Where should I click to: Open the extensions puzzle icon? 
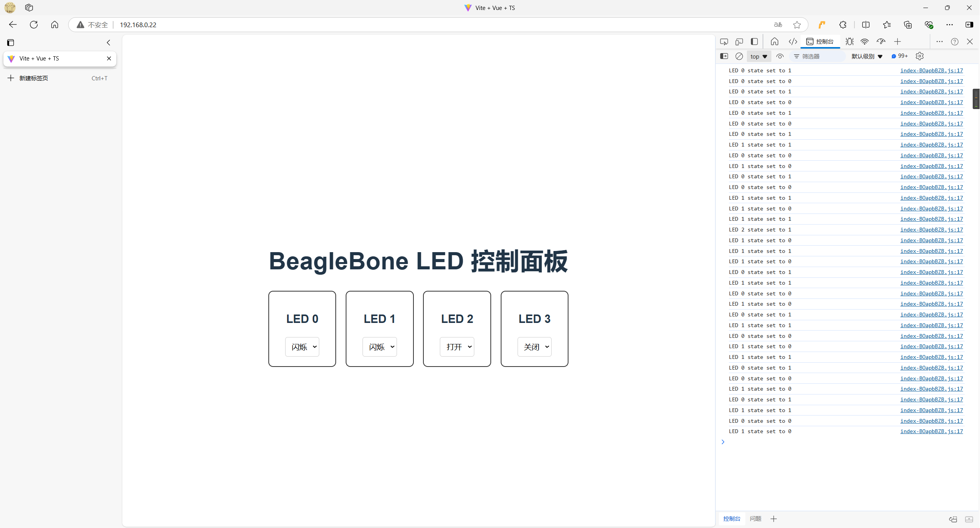coord(843,25)
